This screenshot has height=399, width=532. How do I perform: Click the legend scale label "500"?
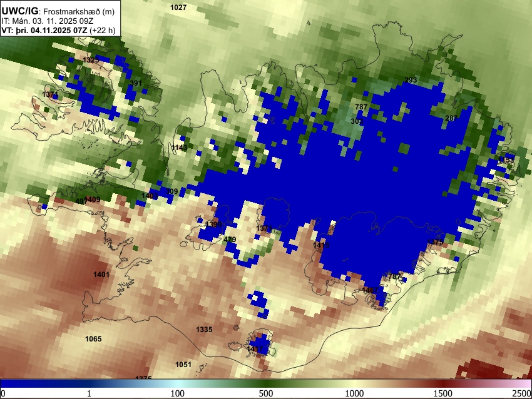click(x=265, y=393)
